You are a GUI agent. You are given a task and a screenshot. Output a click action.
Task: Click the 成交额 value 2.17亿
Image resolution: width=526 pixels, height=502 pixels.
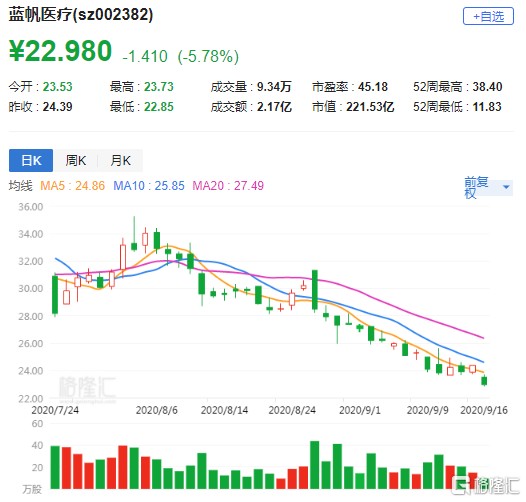coord(274,107)
